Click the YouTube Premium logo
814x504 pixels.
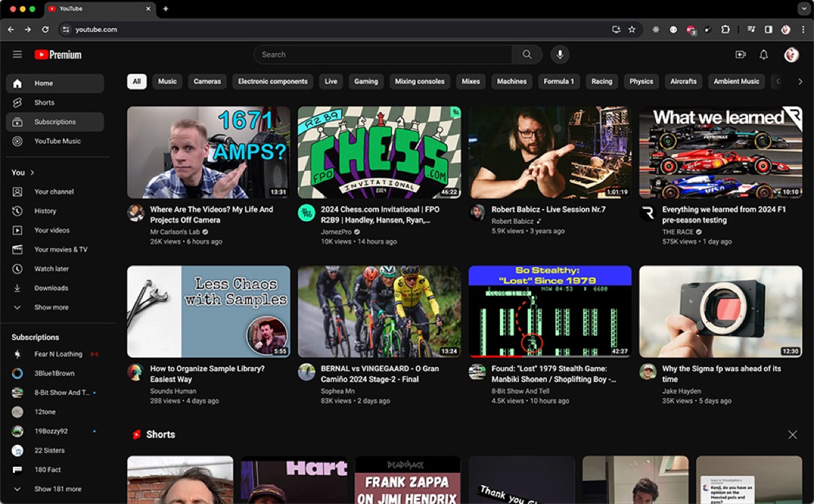tap(58, 54)
